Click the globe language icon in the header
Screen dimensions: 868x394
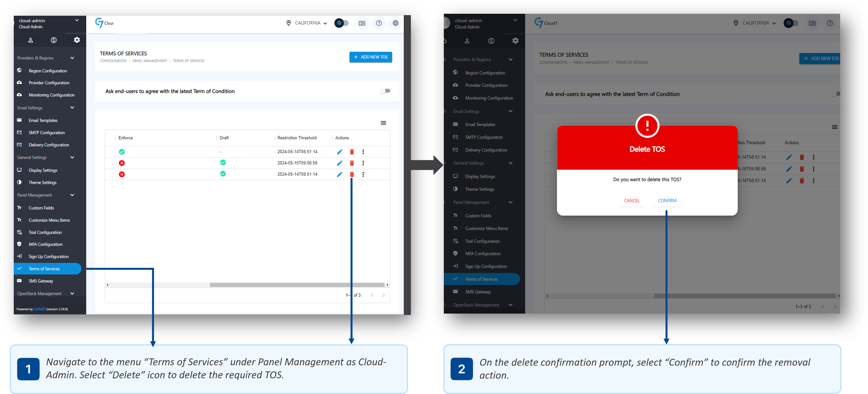tap(395, 23)
